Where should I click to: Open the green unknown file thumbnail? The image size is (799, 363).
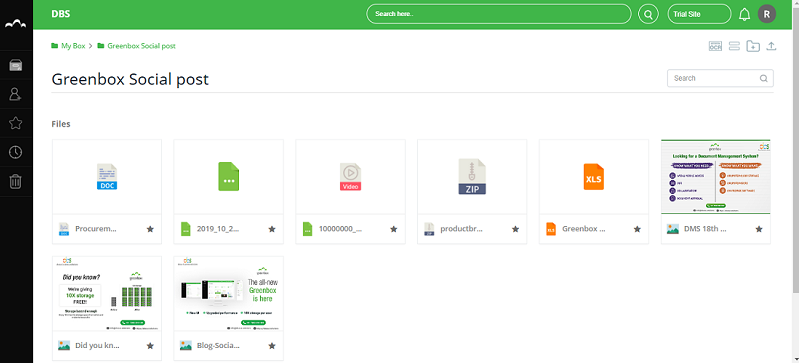coord(229,177)
